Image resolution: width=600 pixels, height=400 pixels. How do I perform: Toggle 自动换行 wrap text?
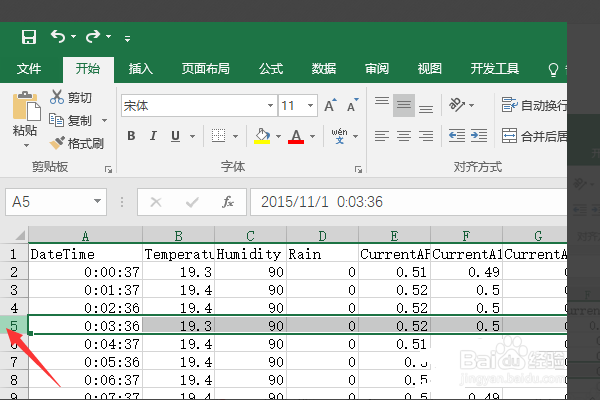click(x=534, y=105)
